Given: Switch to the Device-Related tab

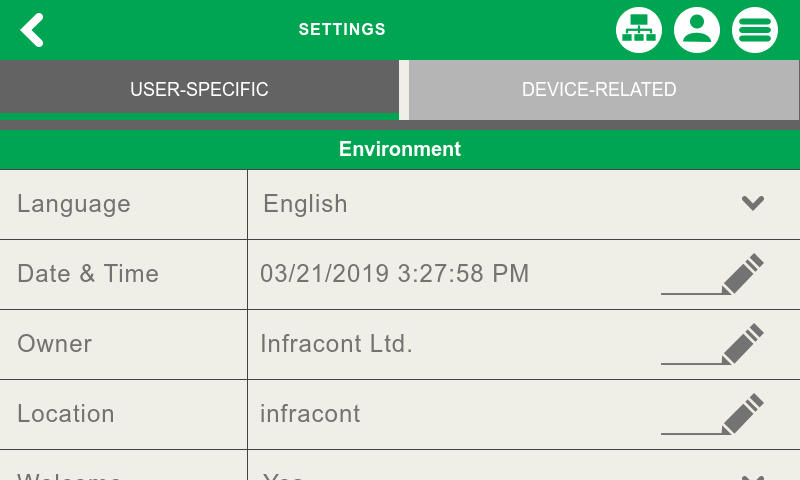Looking at the screenshot, I should coord(599,90).
